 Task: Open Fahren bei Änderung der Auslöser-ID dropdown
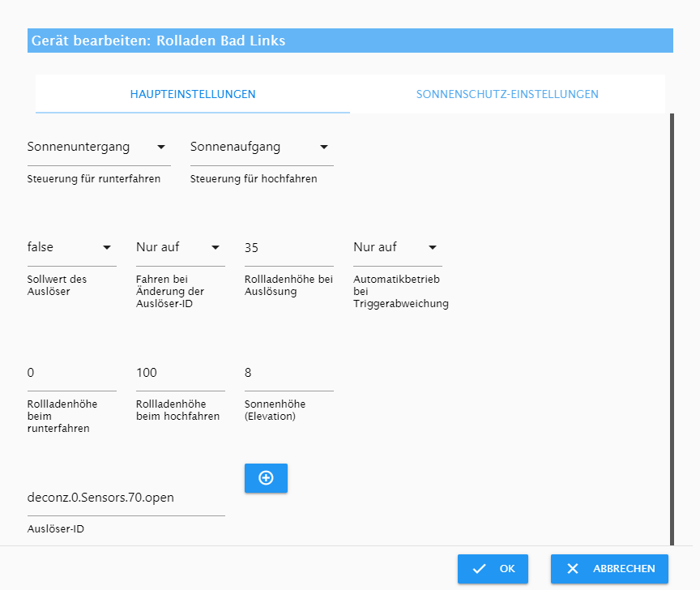(181, 247)
